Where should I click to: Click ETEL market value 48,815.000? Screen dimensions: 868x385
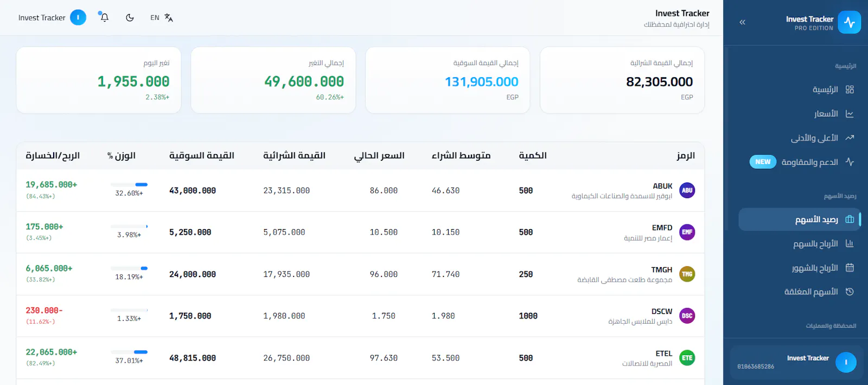click(x=192, y=358)
